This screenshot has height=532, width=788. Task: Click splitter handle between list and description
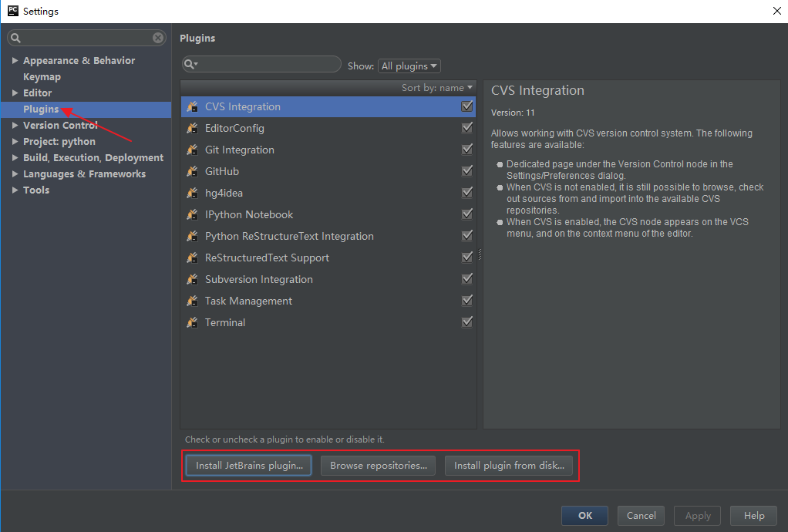480,254
